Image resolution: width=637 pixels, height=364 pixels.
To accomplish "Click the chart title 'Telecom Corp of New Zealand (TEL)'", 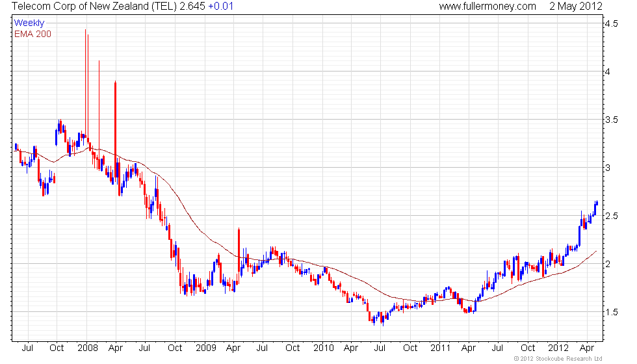I will tap(94, 6).
